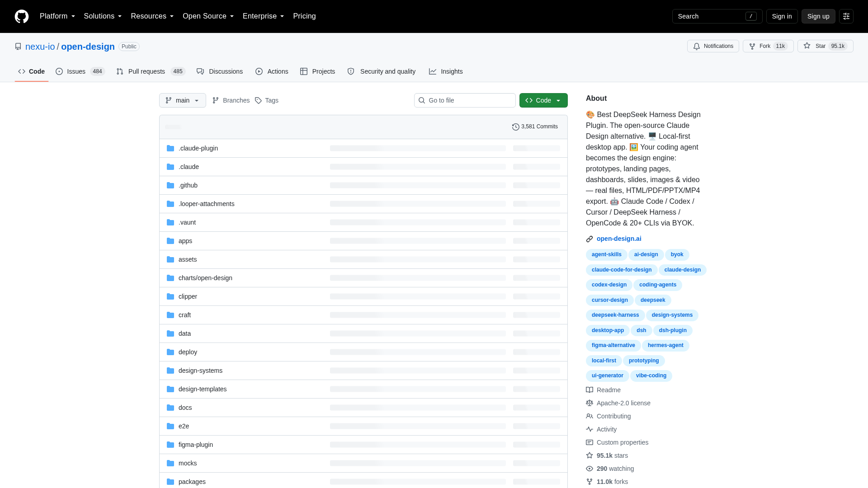Screen dimensions: 868x488
Task: Open Security and quality tab
Action: tap(382, 71)
